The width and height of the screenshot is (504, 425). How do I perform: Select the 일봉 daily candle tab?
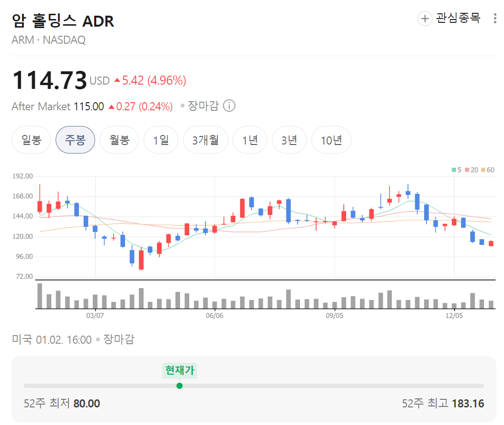pyautogui.click(x=31, y=140)
